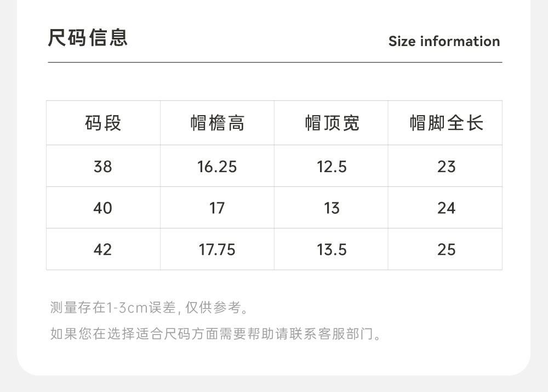Click size 38 cell
548x392 pixels.
[103, 166]
